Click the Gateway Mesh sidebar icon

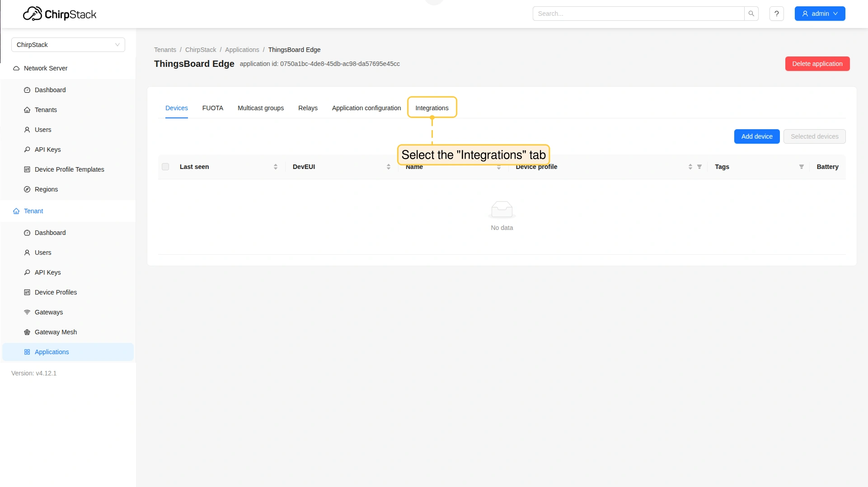(27, 332)
